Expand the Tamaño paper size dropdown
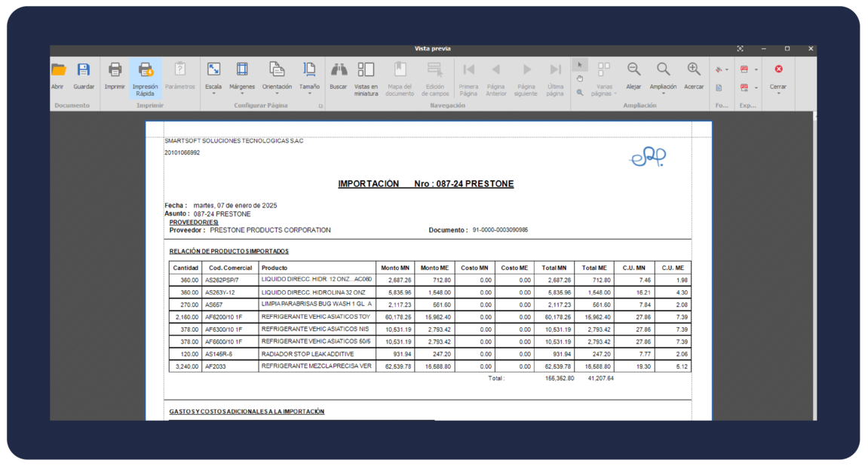 [x=309, y=77]
